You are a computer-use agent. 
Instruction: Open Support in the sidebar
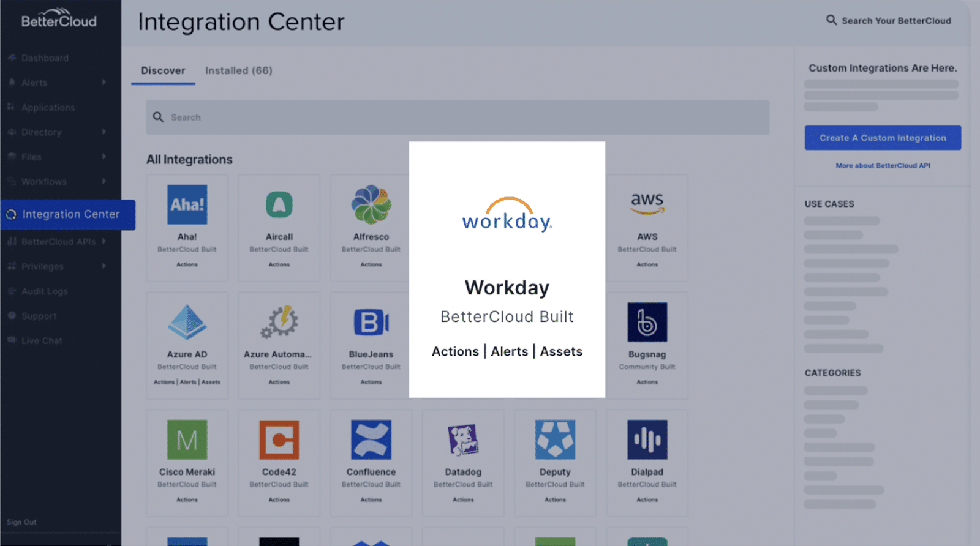point(39,316)
